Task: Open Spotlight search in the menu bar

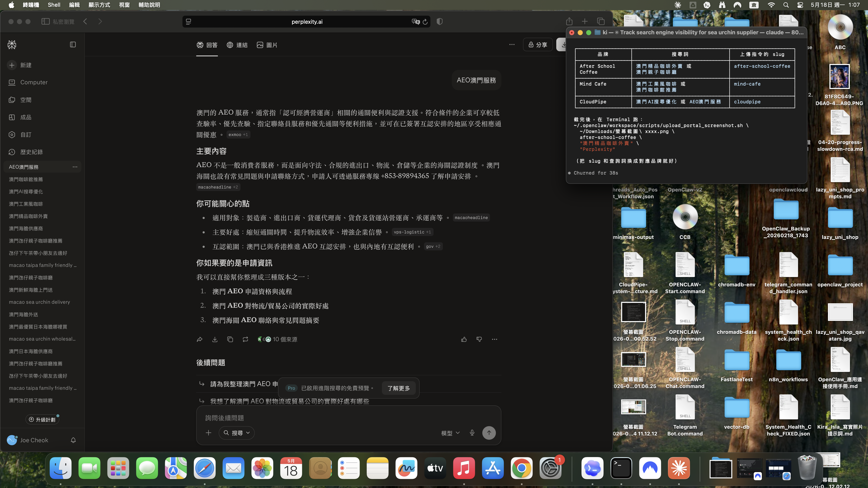Action: [786, 5]
